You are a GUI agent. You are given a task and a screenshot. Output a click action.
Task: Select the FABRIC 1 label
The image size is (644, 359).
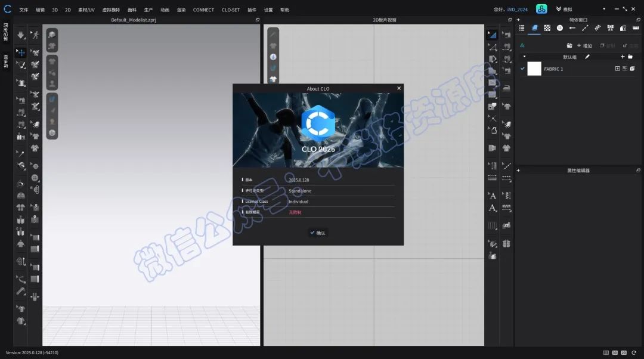553,69
